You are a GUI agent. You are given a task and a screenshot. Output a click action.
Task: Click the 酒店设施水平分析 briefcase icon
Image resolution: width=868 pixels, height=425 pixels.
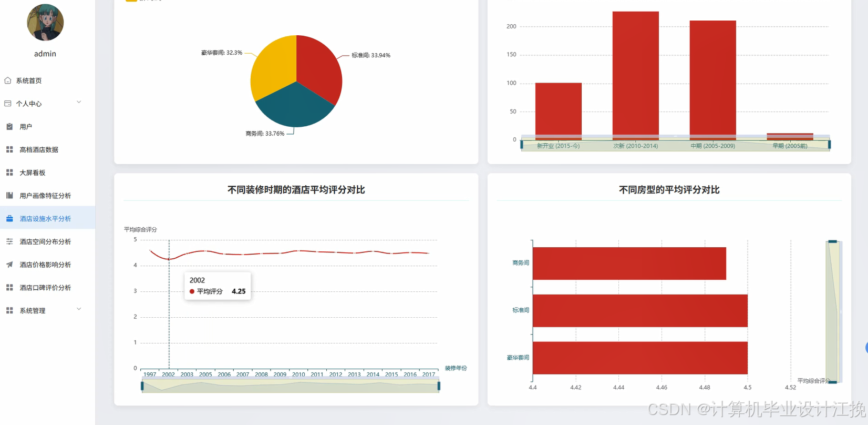[x=9, y=218]
